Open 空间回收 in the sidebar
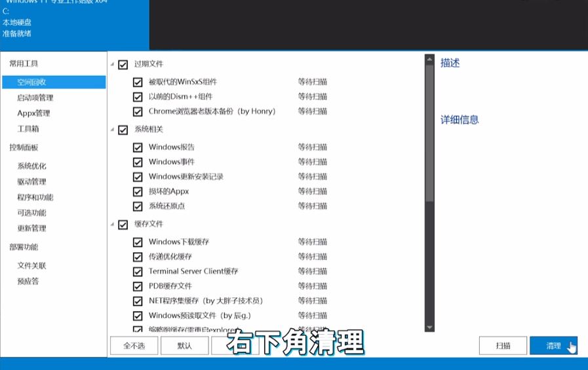 54,83
